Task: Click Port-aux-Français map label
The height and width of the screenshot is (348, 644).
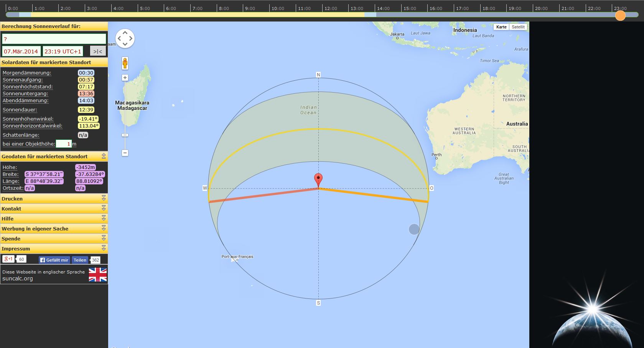Action: (x=237, y=257)
